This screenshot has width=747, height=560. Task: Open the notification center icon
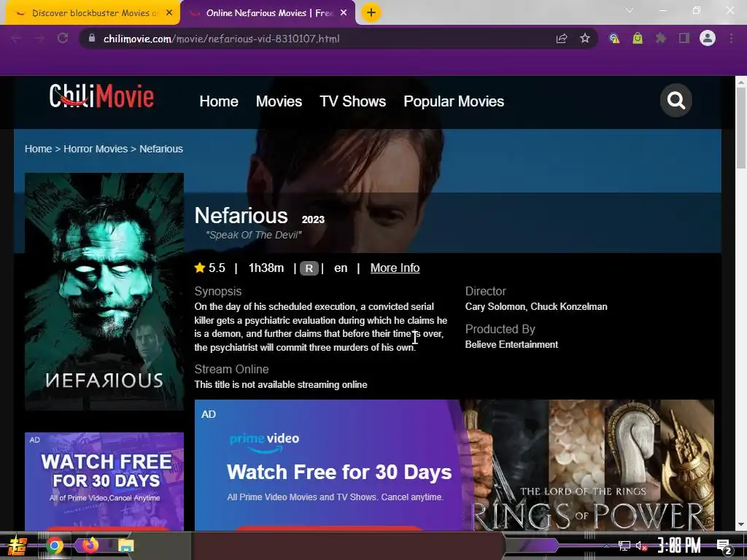click(724, 546)
